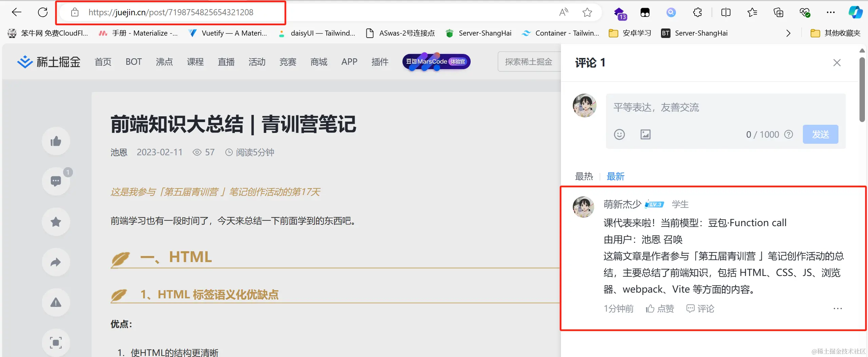Image resolution: width=868 pixels, height=357 pixels.
Task: Go back with the browser back arrow
Action: 16,13
